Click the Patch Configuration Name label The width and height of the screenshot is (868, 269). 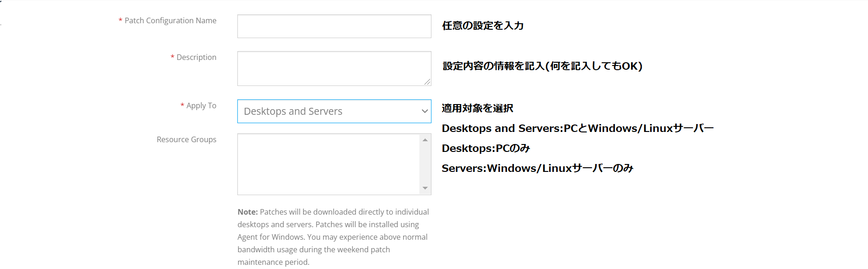[170, 20]
